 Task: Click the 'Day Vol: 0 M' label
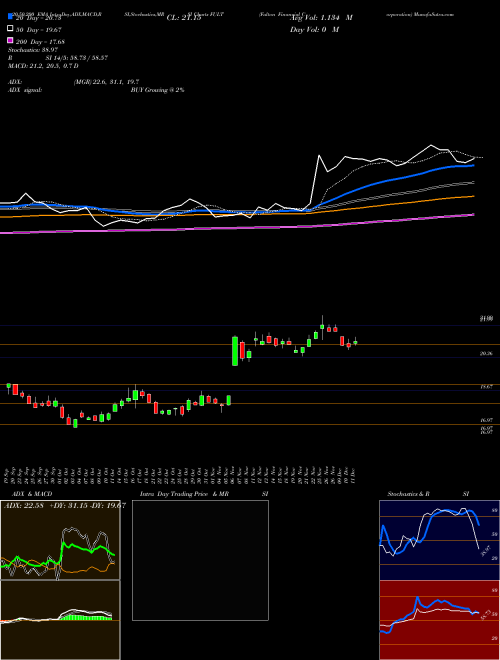point(314,29)
